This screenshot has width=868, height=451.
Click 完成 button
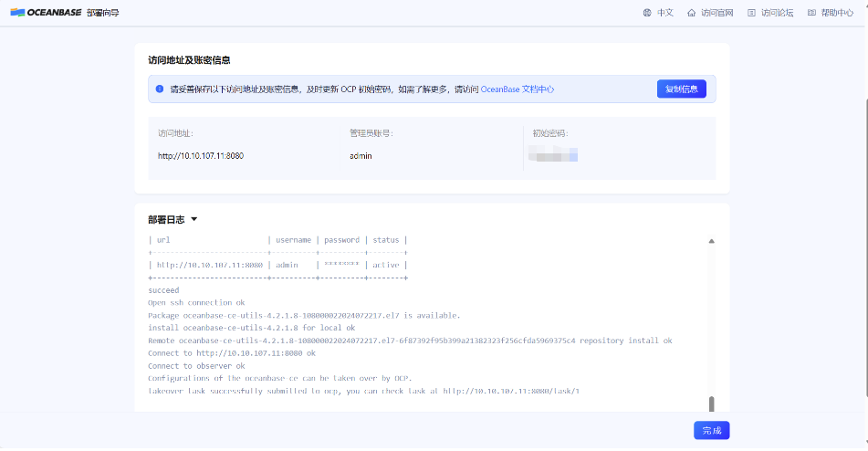711,431
